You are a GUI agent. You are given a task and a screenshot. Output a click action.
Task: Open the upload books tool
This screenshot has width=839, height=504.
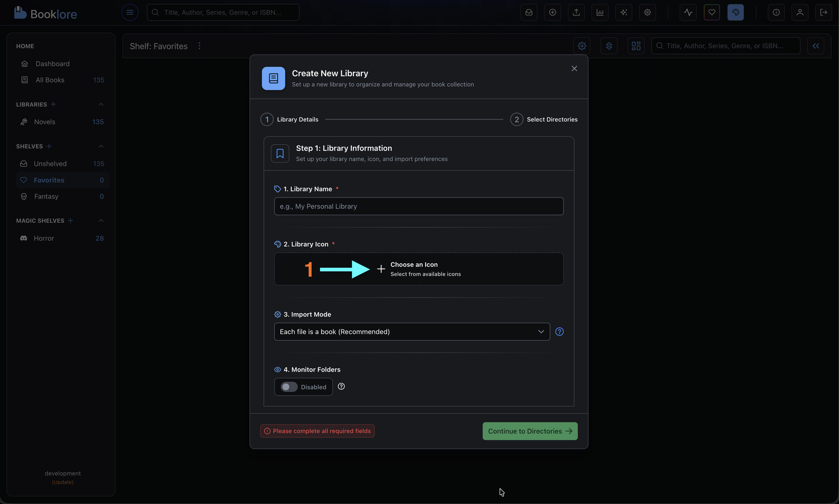pos(576,12)
